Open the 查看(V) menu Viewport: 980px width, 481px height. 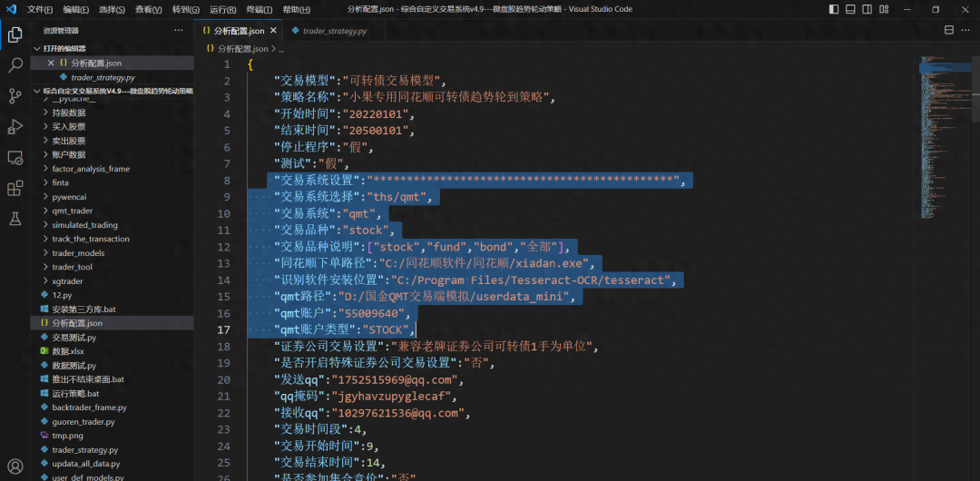point(149,9)
